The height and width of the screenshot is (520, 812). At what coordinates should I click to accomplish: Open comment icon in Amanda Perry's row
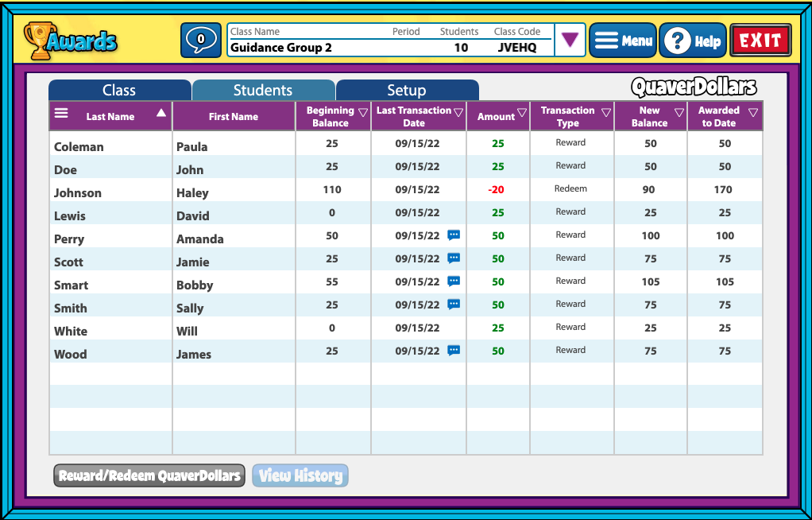click(x=454, y=235)
